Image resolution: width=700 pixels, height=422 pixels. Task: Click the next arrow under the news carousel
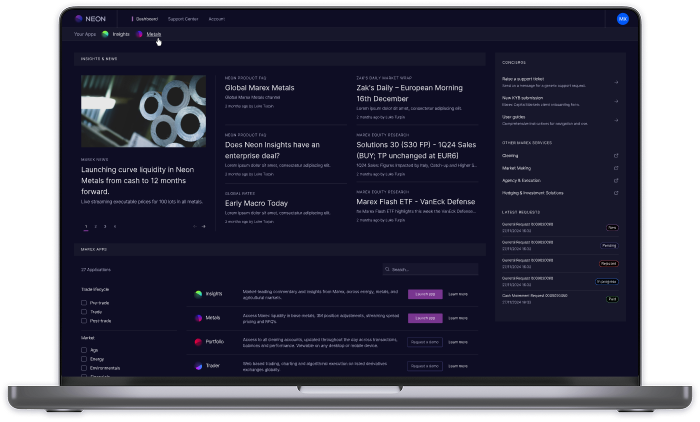click(x=204, y=226)
